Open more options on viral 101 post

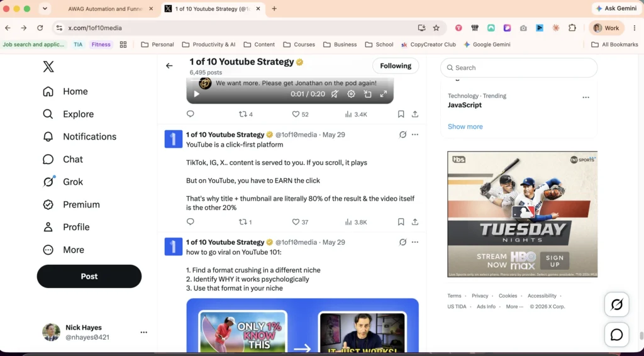click(415, 242)
